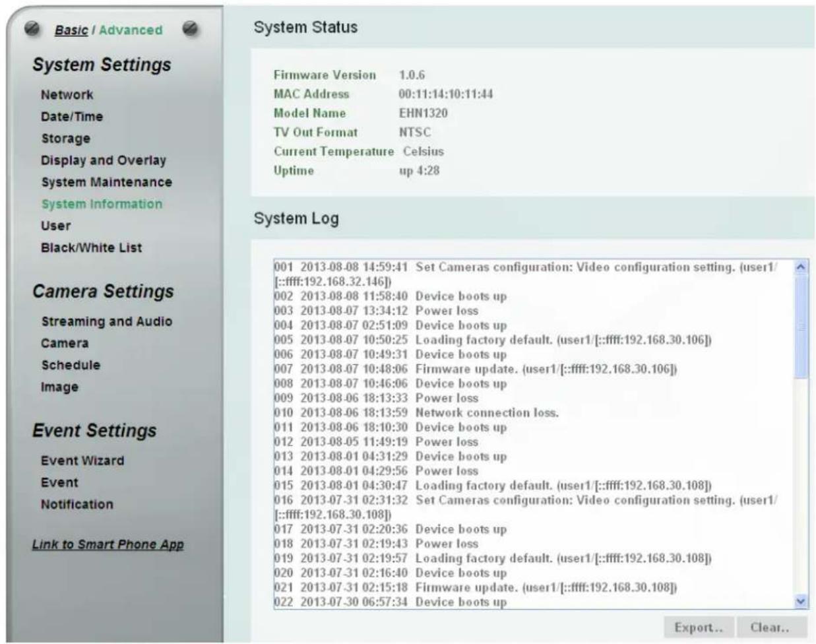Open Event settings page

(59, 482)
